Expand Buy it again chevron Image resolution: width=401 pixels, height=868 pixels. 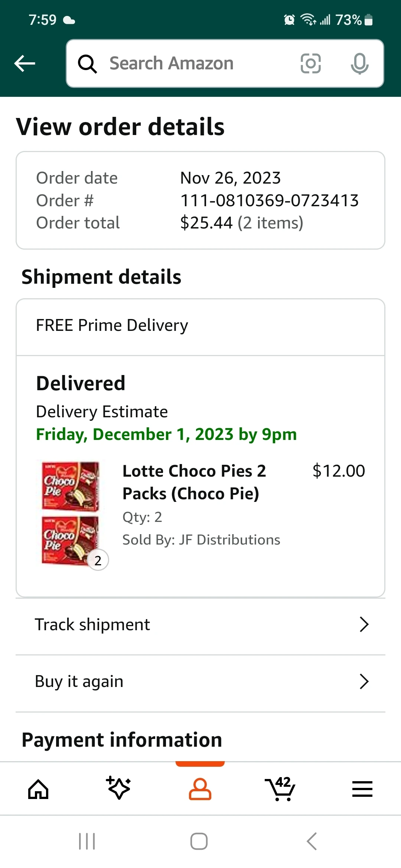(x=364, y=682)
